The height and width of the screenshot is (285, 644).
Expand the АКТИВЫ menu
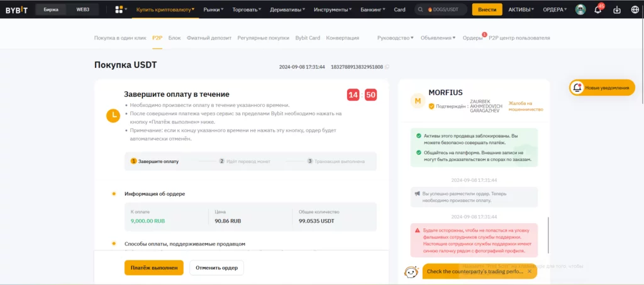point(521,9)
